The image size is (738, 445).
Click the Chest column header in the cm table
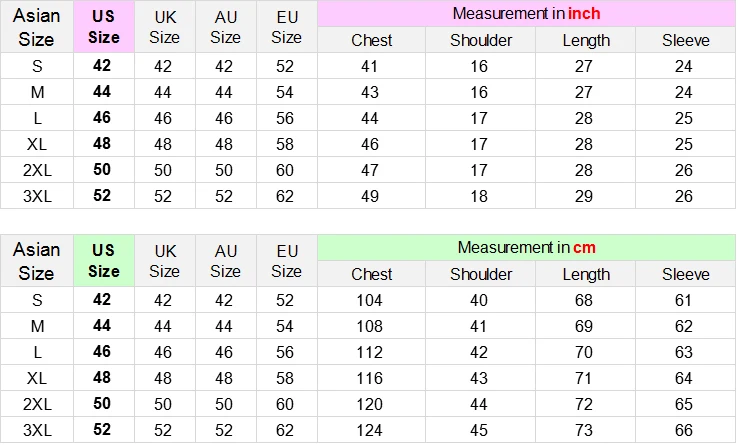coord(371,274)
